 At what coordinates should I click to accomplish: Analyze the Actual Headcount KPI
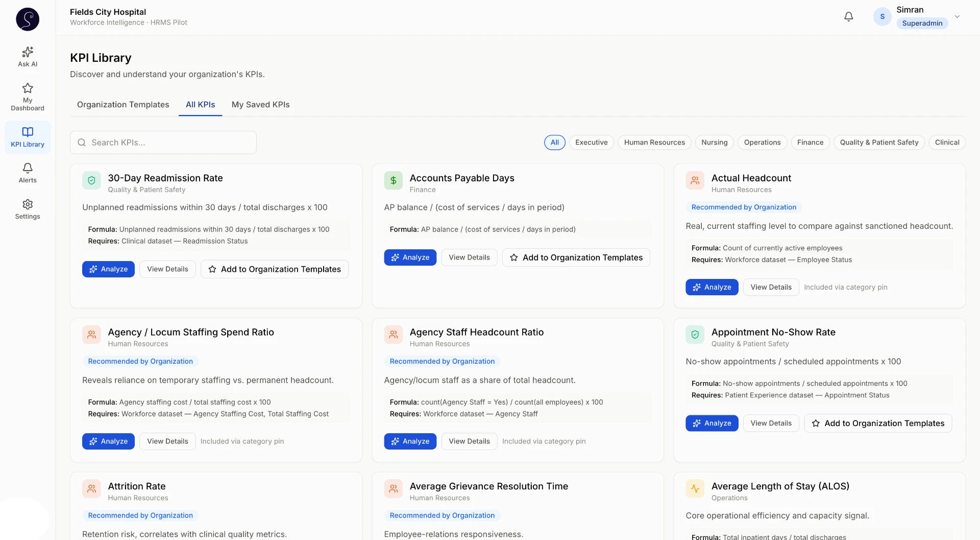point(712,287)
